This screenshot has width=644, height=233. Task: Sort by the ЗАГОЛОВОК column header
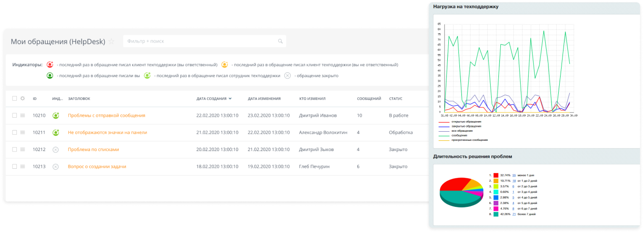pyautogui.click(x=79, y=98)
